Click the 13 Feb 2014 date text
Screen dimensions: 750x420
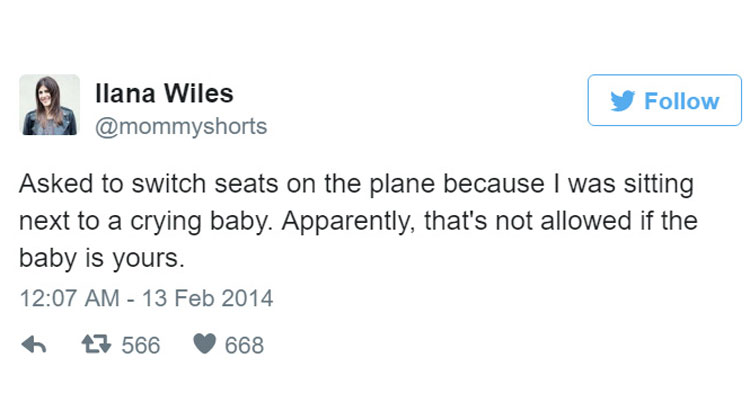click(208, 298)
